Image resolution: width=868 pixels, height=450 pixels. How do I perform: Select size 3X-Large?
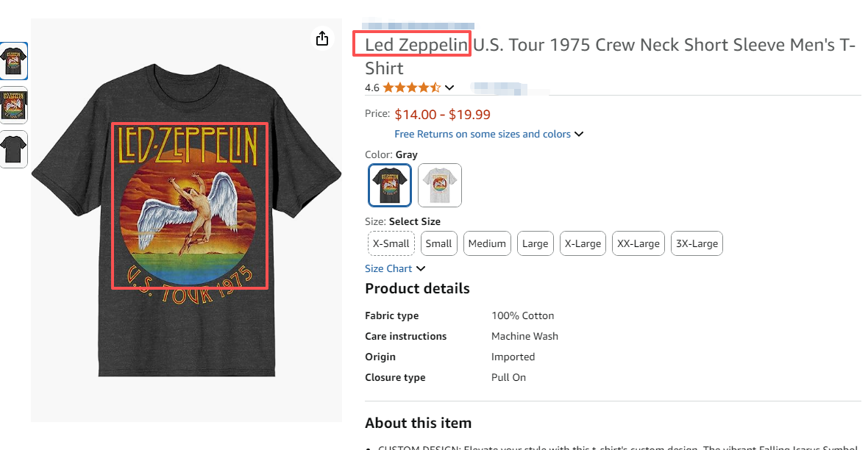pyautogui.click(x=697, y=243)
